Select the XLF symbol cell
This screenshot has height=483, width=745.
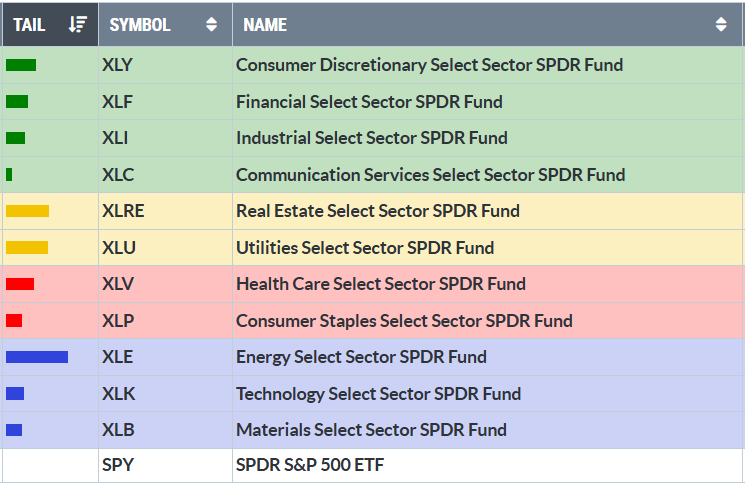pyautogui.click(x=118, y=102)
